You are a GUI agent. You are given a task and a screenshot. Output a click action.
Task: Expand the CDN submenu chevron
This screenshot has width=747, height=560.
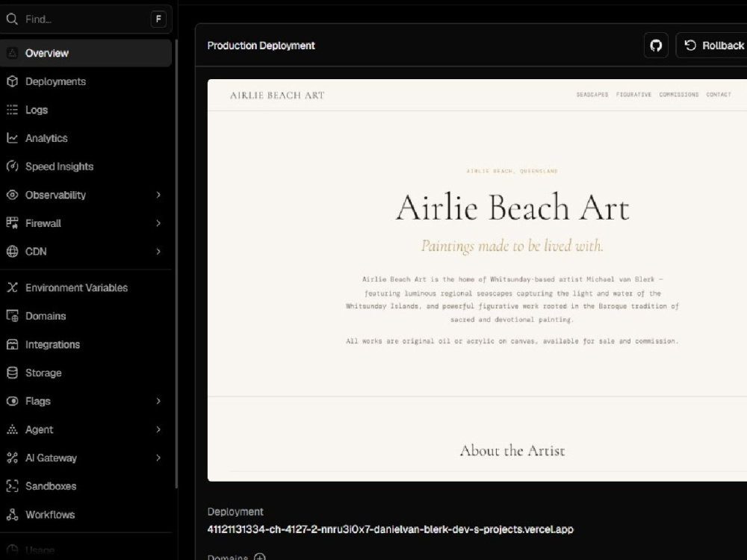coord(158,252)
